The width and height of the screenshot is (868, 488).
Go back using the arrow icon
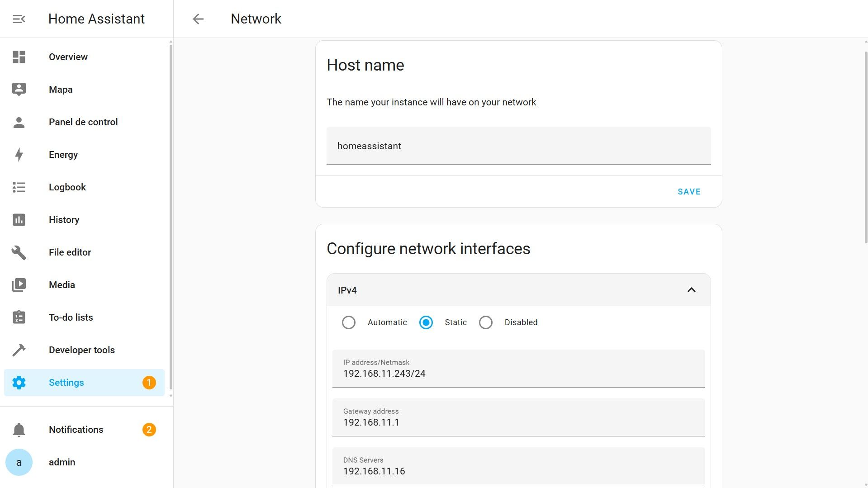pos(198,19)
